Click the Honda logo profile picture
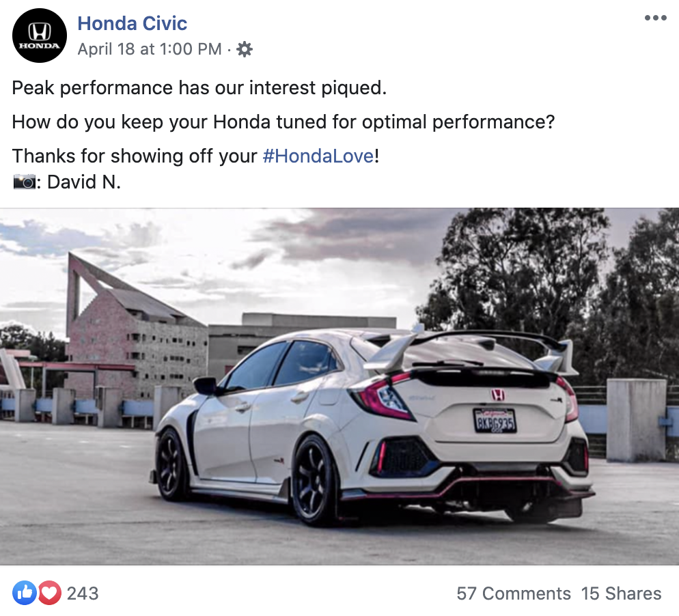The width and height of the screenshot is (679, 616). 40,36
